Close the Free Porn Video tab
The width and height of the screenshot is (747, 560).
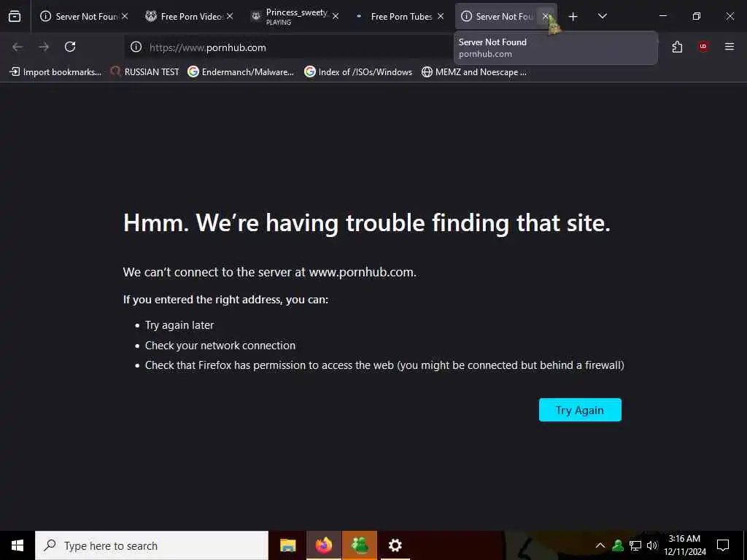click(x=230, y=16)
